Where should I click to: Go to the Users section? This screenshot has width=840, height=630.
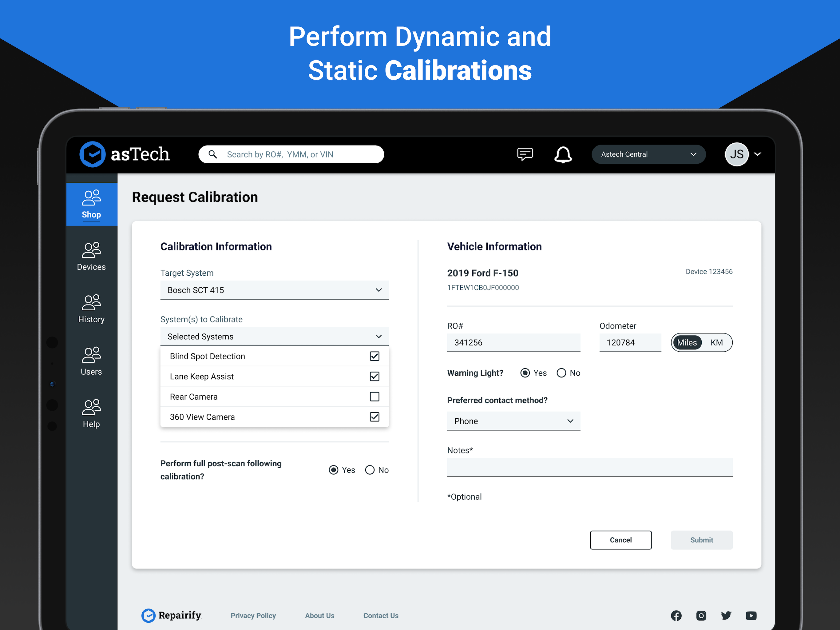click(x=92, y=361)
